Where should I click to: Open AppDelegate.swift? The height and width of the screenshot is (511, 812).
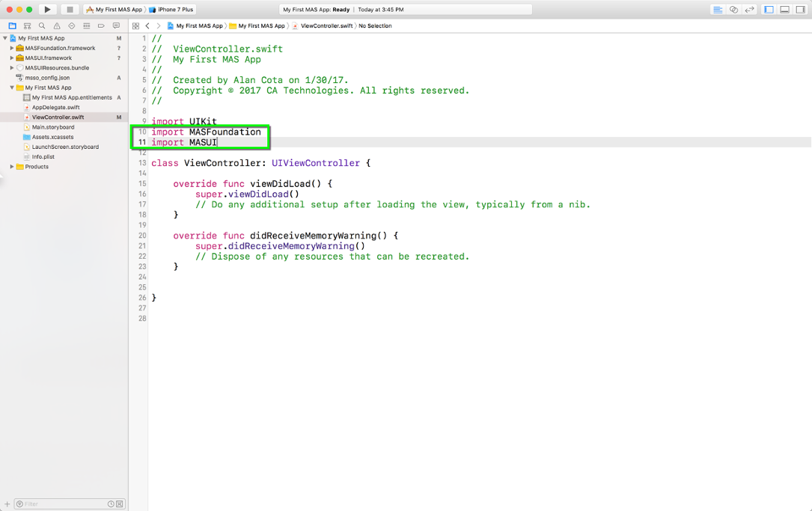click(56, 107)
